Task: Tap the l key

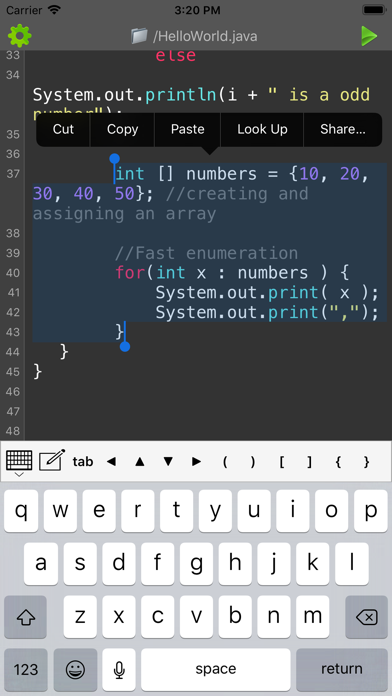Action: tap(351, 564)
